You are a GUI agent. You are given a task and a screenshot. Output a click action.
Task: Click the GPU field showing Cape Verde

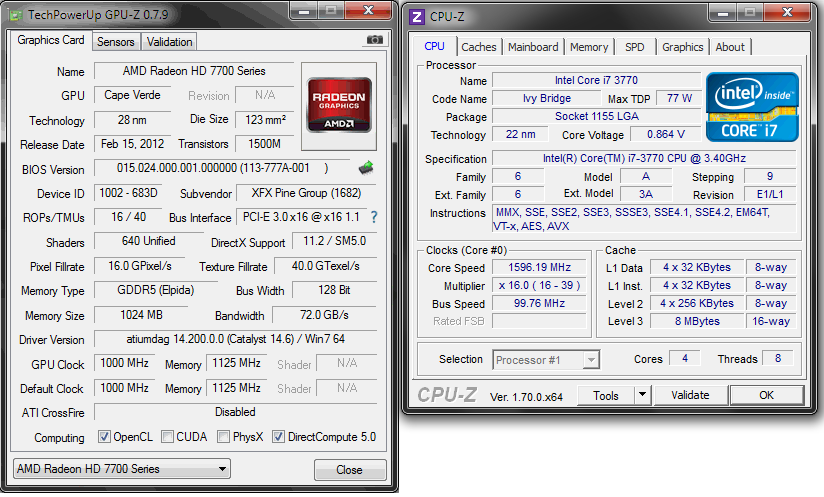(x=132, y=95)
